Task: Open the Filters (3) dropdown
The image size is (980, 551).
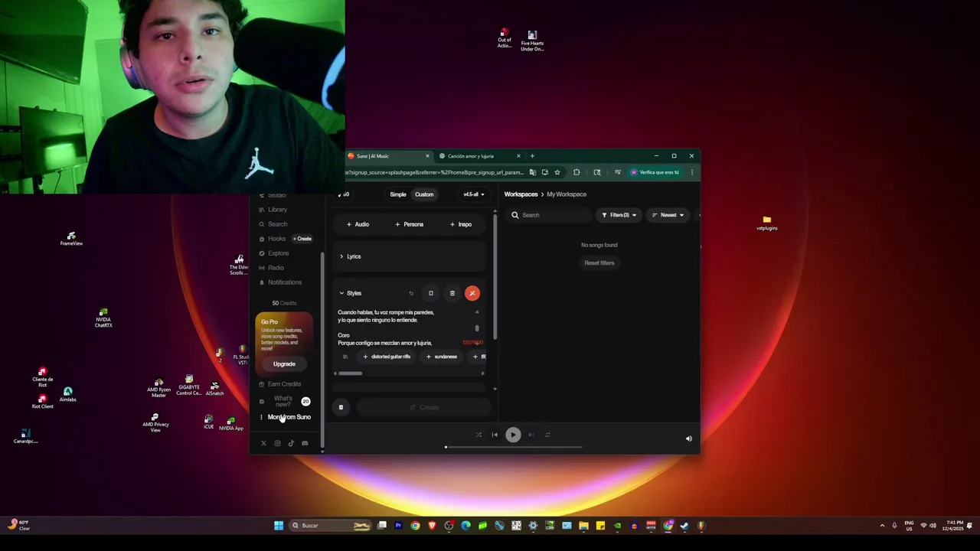Action: click(619, 215)
